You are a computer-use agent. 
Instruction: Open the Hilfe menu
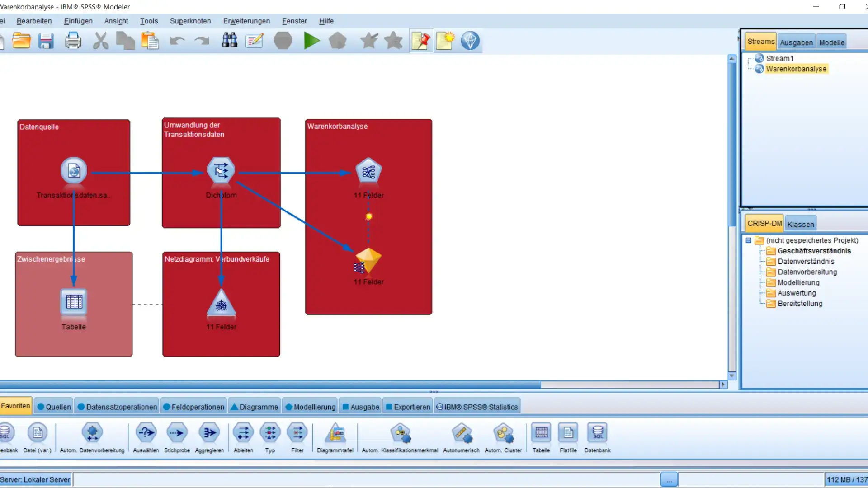tap(326, 21)
